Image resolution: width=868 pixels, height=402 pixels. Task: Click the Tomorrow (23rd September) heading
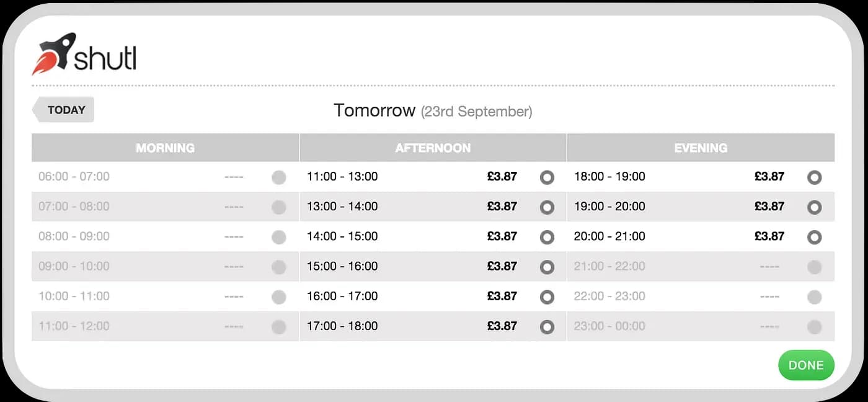click(x=433, y=110)
